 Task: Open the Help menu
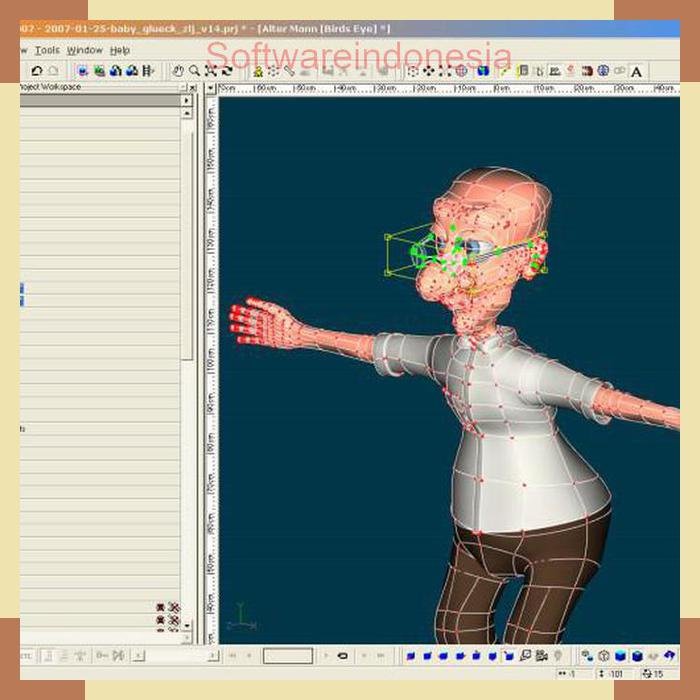pyautogui.click(x=119, y=50)
